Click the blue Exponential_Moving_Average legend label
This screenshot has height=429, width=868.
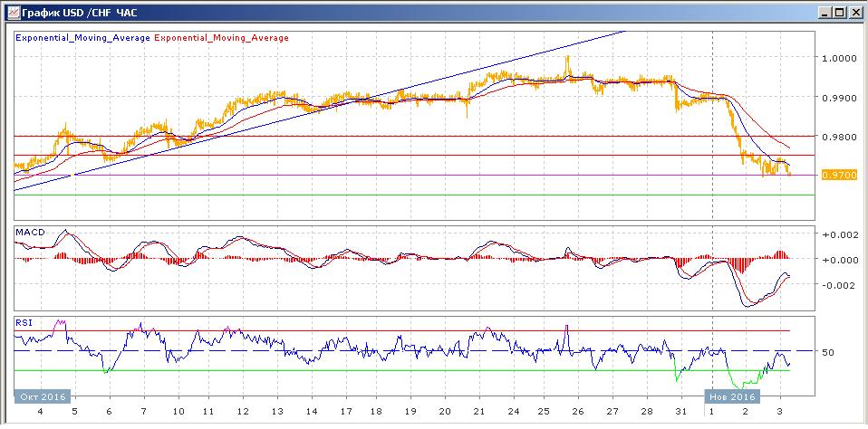tap(83, 38)
